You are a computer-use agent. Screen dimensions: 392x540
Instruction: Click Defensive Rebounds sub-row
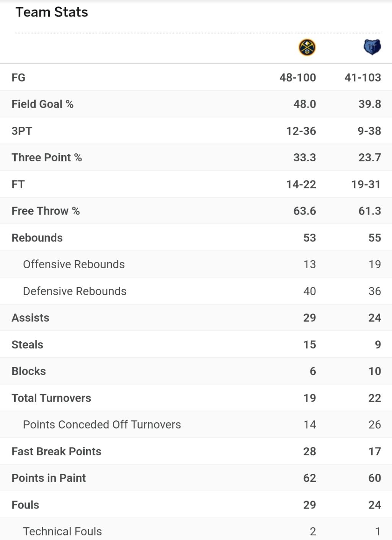196,291
